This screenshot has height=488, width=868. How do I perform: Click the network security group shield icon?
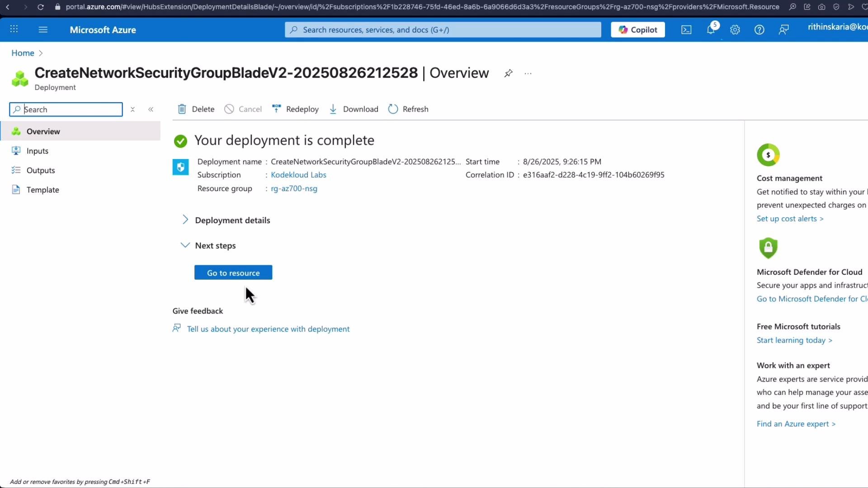(x=180, y=167)
